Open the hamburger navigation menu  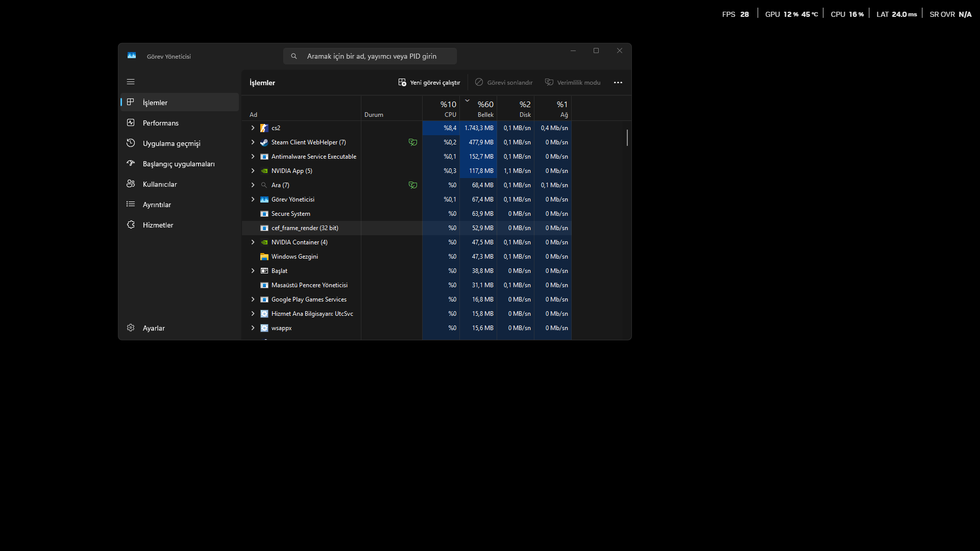click(131, 82)
